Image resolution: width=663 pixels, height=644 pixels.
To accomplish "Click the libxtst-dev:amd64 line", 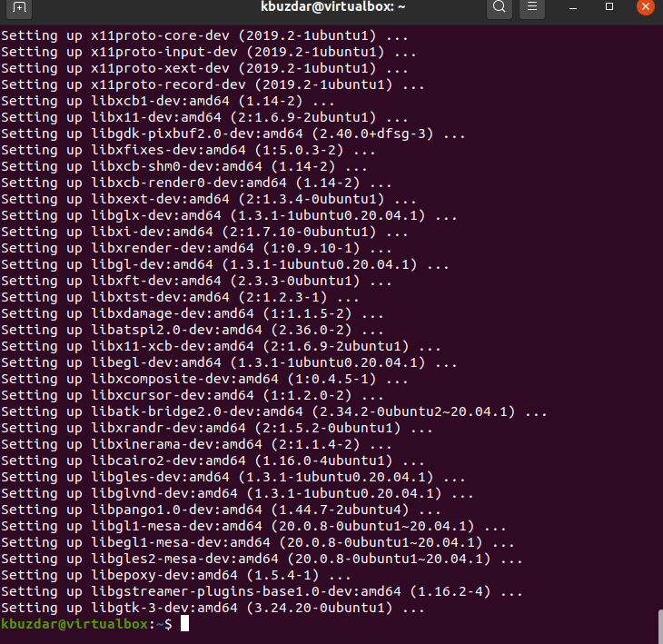I will (180, 297).
